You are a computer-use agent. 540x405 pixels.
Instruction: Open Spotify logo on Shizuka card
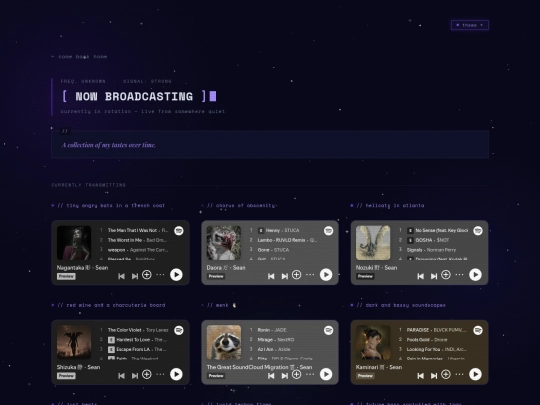coord(179,330)
